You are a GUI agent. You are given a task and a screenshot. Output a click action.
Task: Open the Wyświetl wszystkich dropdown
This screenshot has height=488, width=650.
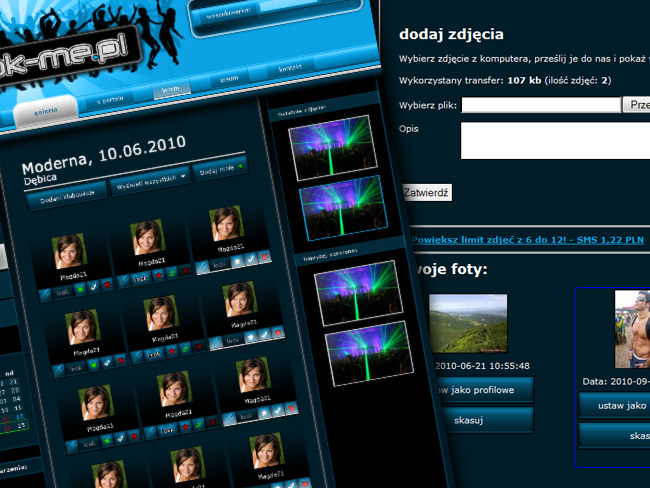tap(150, 181)
